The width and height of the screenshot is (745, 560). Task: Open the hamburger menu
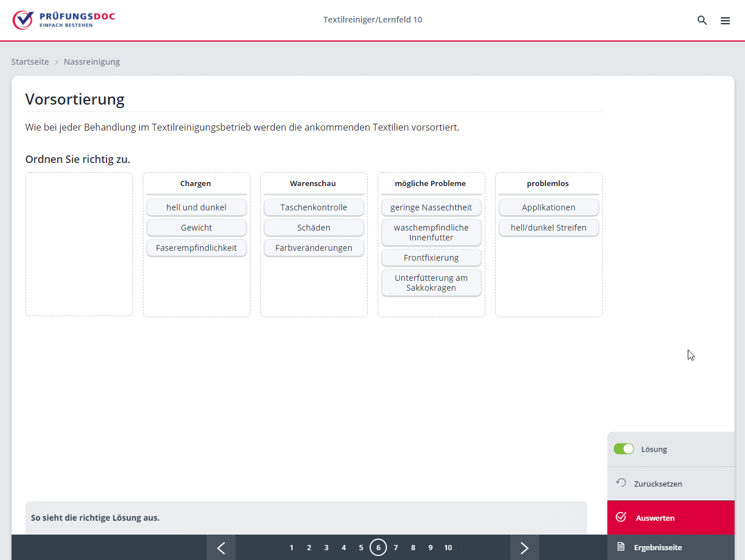click(725, 21)
